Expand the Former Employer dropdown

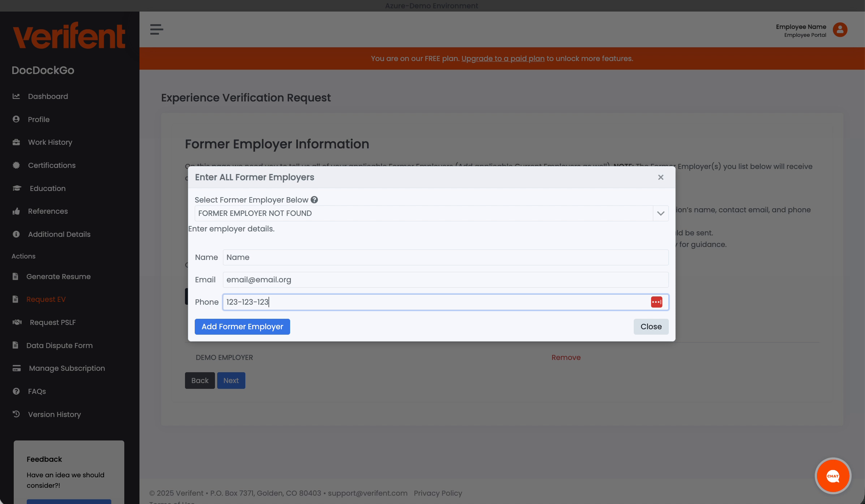click(x=661, y=213)
